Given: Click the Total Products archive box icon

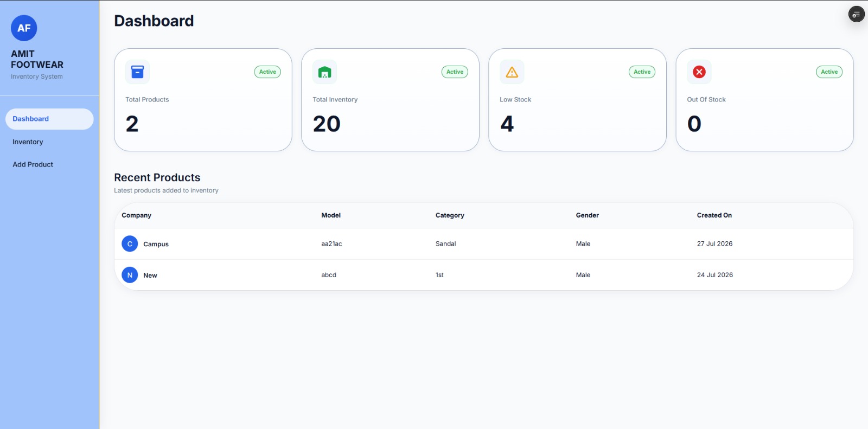Looking at the screenshot, I should 137,72.
